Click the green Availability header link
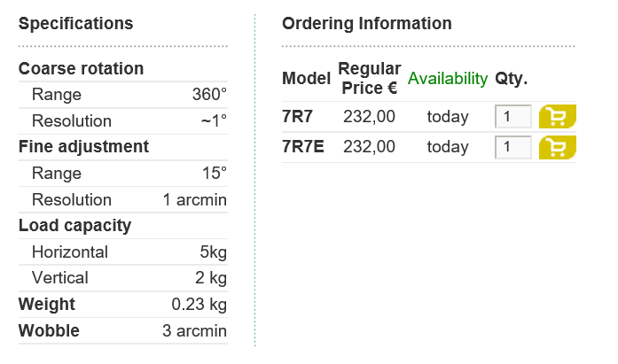Viewport: 618px width, 364px height. [x=448, y=78]
